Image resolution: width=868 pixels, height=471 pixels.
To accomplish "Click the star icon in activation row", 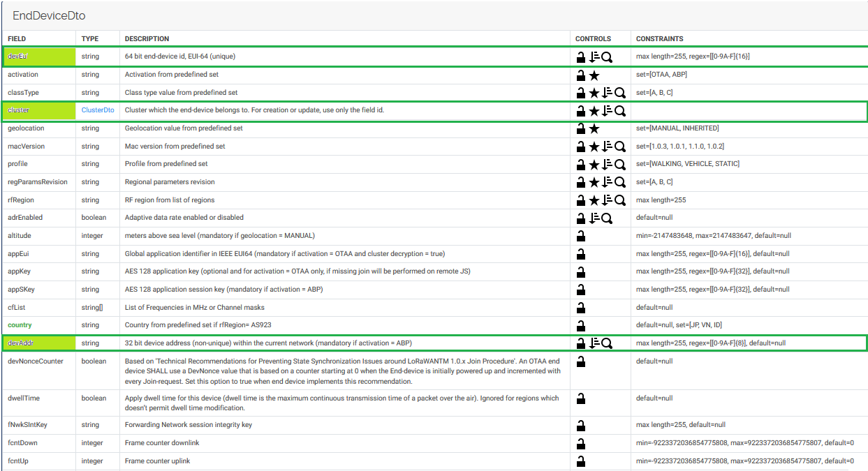I will [x=594, y=75].
